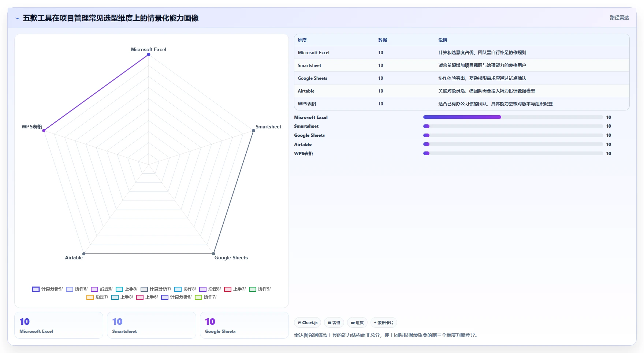
Task: Open the Google Sheets data card
Action: click(x=245, y=325)
